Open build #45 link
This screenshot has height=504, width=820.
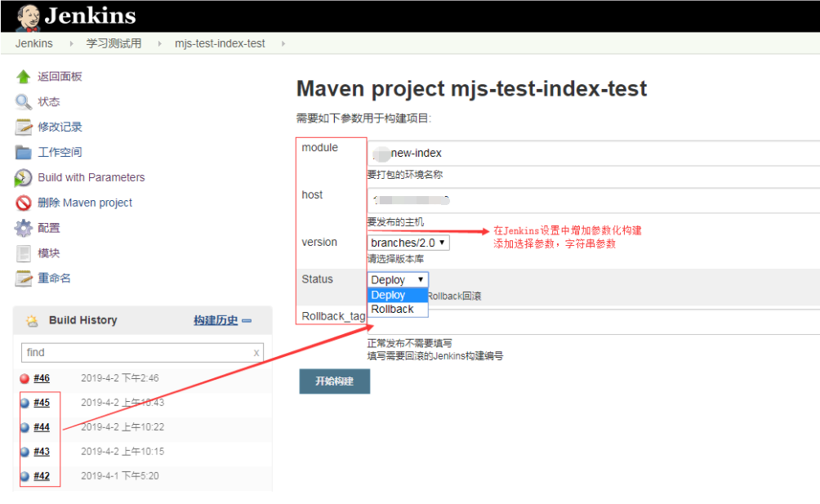point(42,403)
